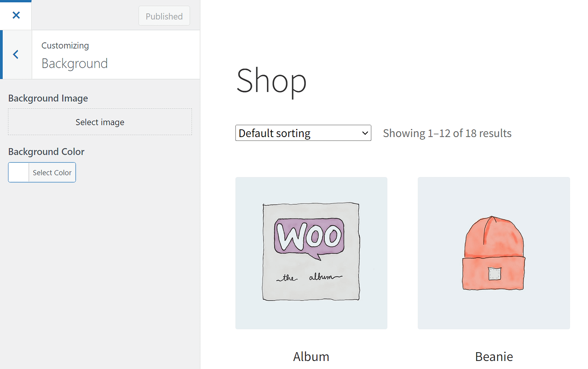Click the Background Color section label

coord(46,152)
